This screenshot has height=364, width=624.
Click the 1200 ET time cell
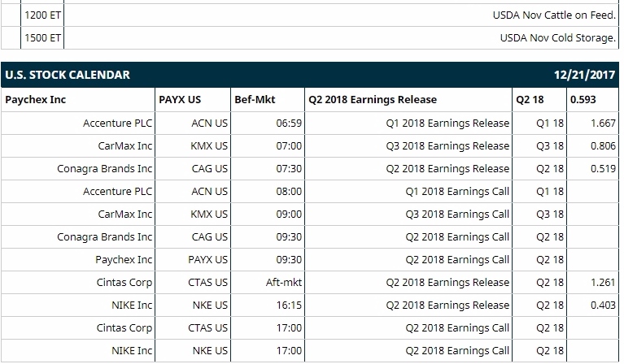[42, 15]
